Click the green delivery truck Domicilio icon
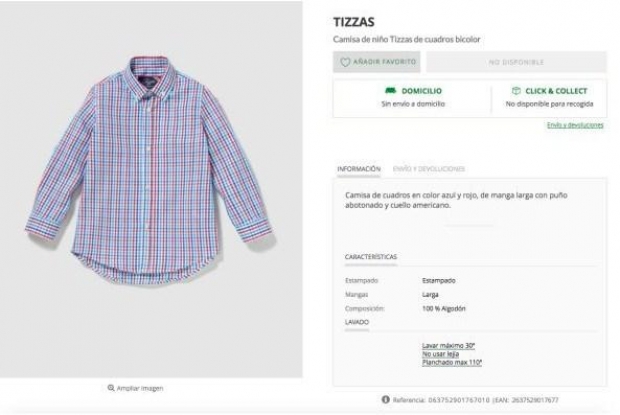This screenshot has width=620, height=415. click(x=391, y=91)
